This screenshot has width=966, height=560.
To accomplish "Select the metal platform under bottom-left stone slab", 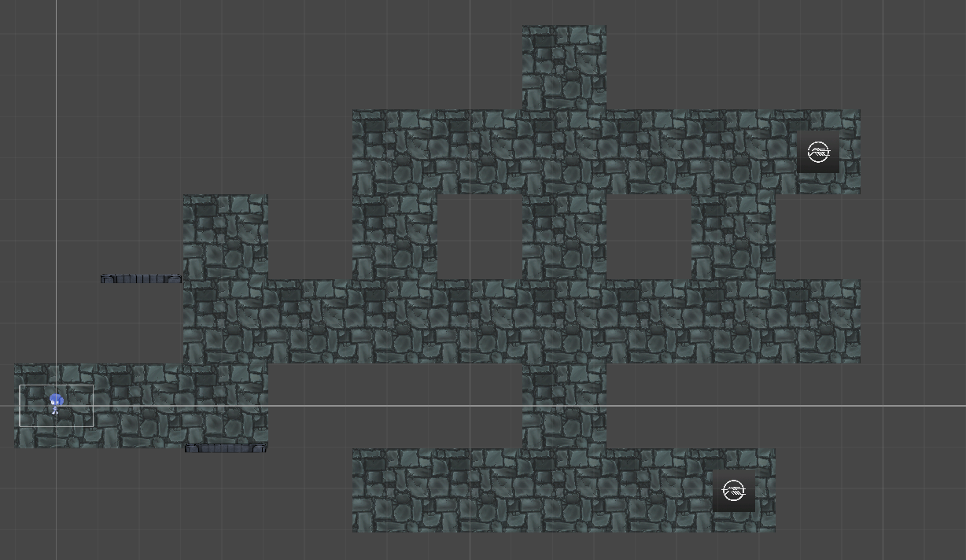I will click(226, 448).
